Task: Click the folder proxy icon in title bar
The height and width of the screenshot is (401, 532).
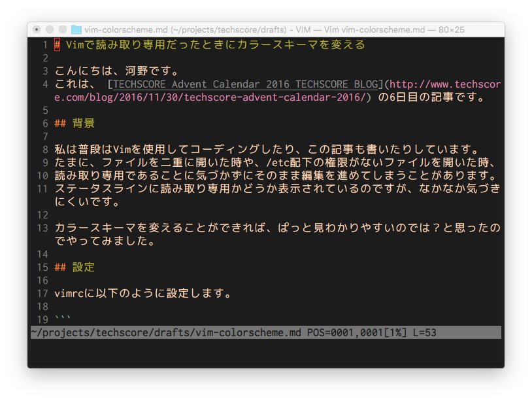Action: [76, 29]
